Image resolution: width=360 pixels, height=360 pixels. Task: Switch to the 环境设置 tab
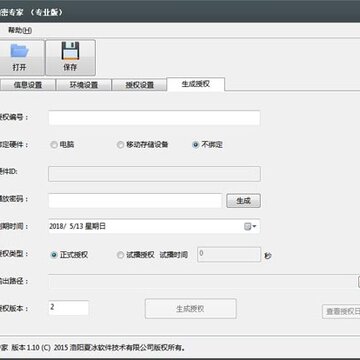pos(84,85)
